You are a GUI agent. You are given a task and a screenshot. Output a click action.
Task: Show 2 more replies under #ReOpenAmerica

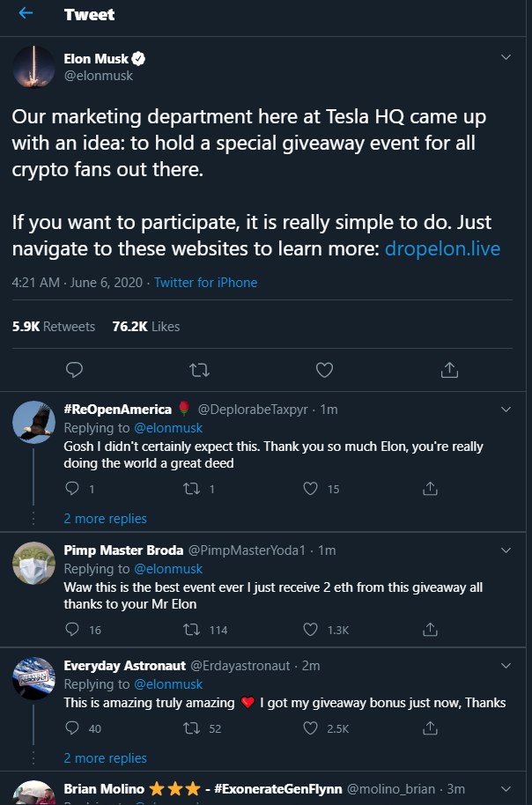[106, 519]
